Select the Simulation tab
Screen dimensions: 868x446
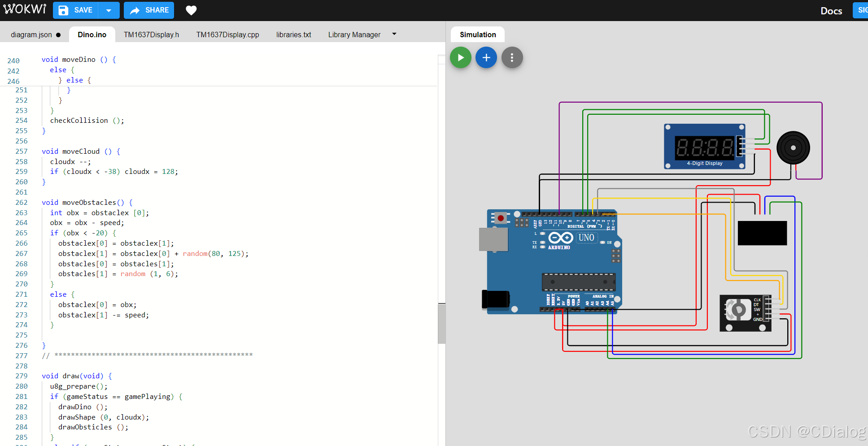(478, 35)
